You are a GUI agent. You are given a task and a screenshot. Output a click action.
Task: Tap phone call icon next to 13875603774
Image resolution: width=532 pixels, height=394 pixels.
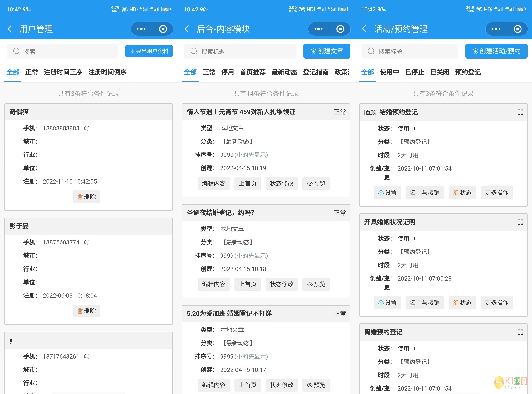[87, 242]
